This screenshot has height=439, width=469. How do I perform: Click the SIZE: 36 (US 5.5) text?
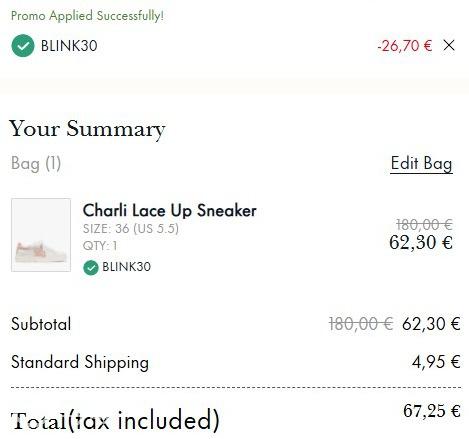(131, 229)
